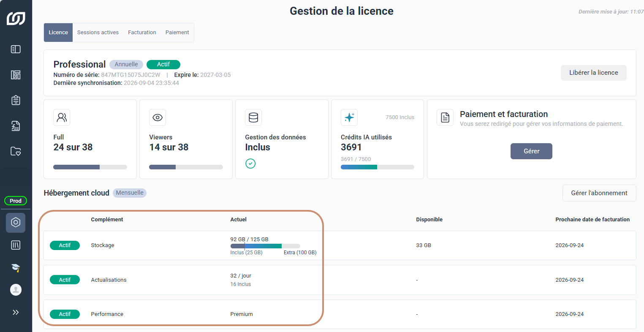
Task: Select the Stockage row label
Action: pos(103,245)
